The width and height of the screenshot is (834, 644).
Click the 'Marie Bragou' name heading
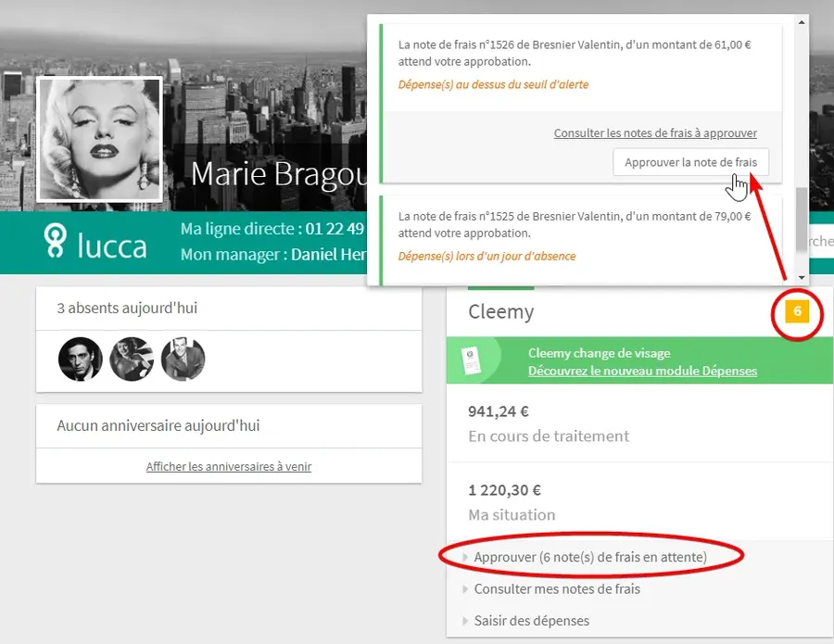pos(279,174)
